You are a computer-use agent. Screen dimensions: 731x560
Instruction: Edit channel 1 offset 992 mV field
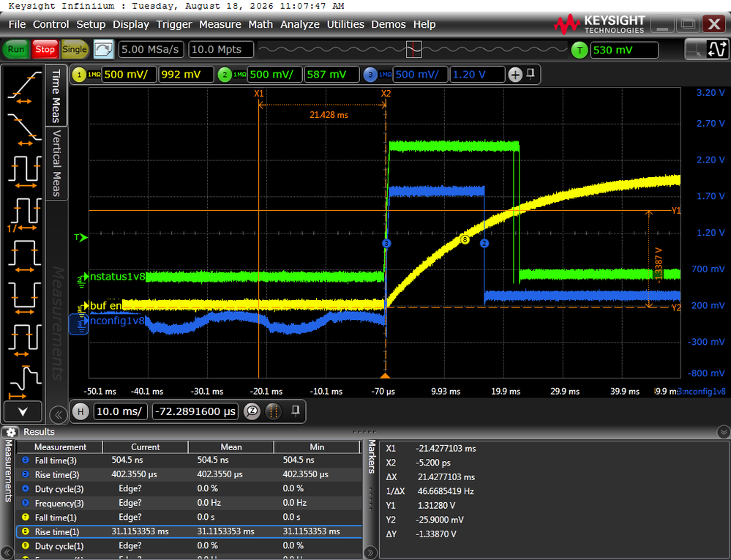coord(186,75)
